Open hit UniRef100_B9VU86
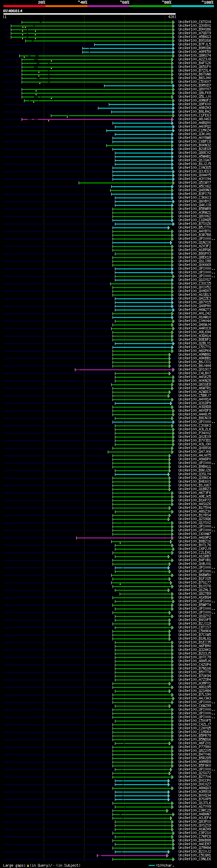This screenshot has width=217, height=868. pyautogui.click(x=195, y=30)
